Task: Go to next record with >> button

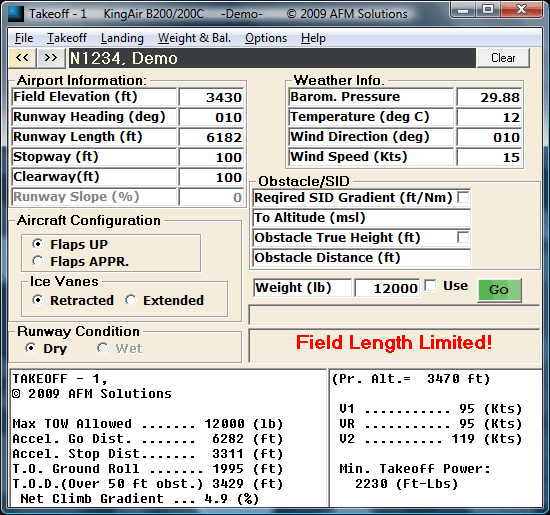Action: point(51,58)
